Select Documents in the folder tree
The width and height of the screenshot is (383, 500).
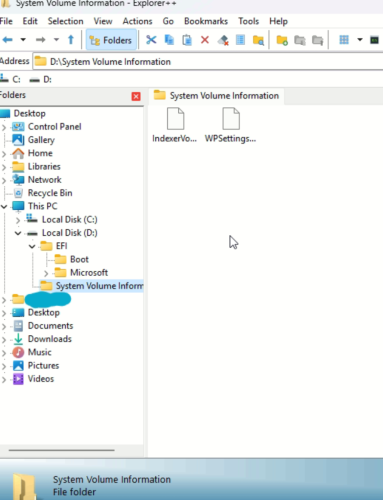[50, 326]
